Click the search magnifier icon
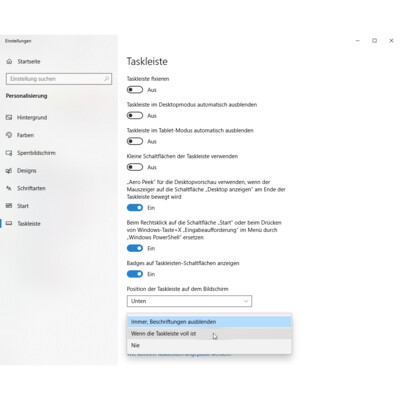 coord(106,79)
